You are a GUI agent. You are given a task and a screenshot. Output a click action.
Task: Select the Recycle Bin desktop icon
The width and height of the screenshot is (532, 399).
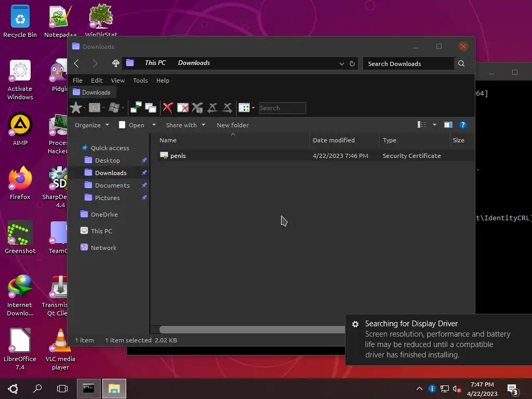click(x=20, y=21)
